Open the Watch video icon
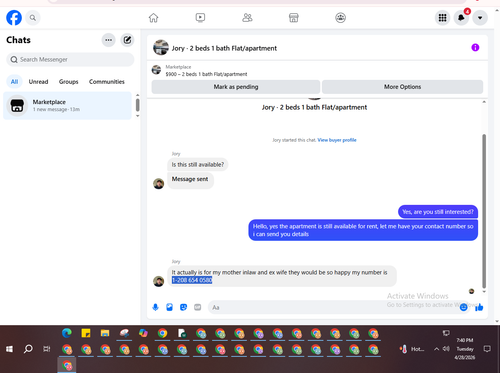Image resolution: width=500 pixels, height=373 pixels. point(200,18)
